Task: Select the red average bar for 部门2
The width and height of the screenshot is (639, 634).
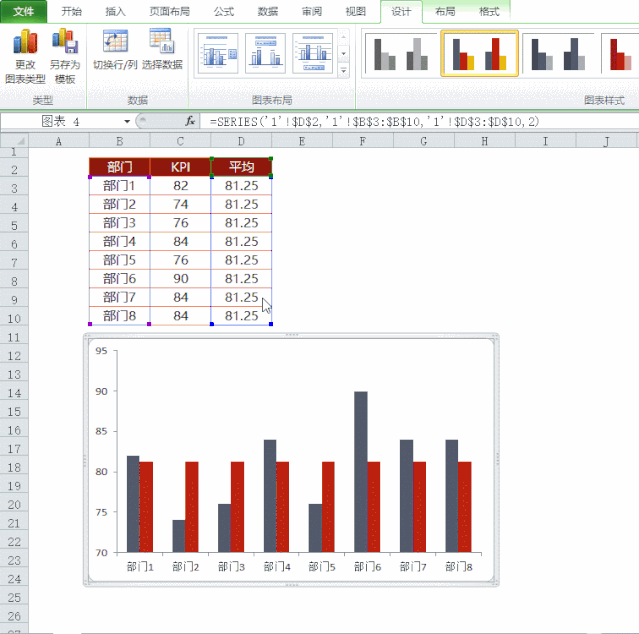Action: click(192, 507)
